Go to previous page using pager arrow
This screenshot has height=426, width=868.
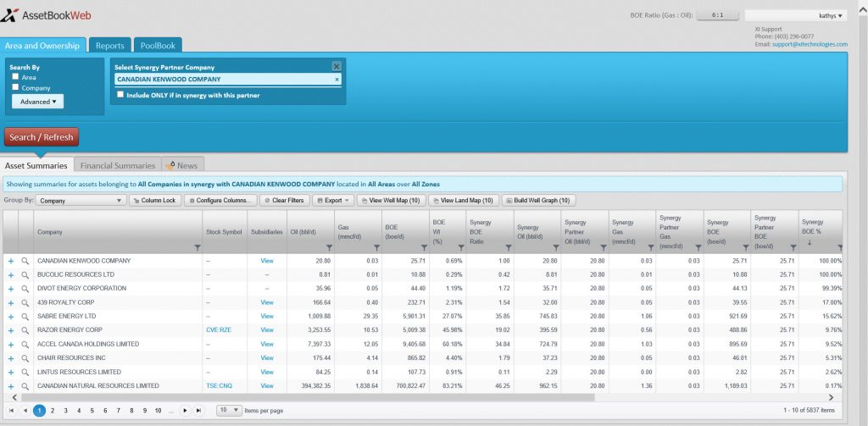tap(25, 411)
